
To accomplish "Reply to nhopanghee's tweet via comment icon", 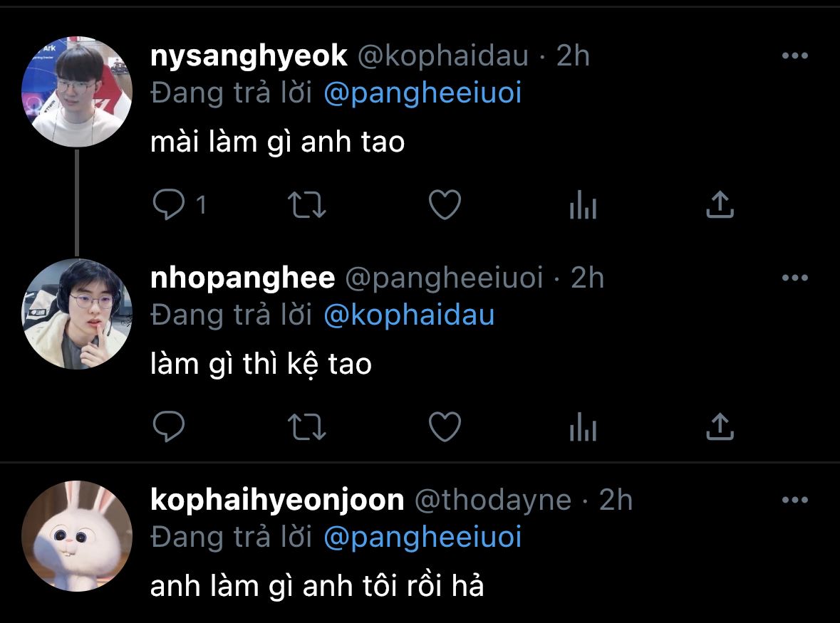I will [x=169, y=426].
